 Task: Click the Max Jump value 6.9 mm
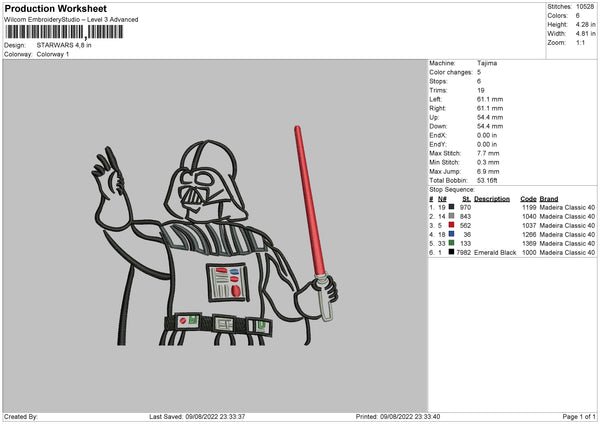pyautogui.click(x=488, y=171)
